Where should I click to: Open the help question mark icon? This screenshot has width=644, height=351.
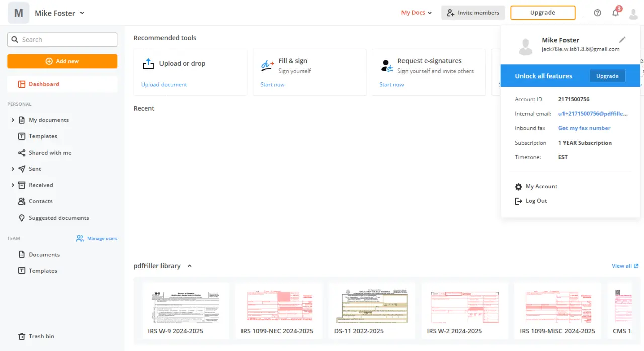(x=598, y=13)
